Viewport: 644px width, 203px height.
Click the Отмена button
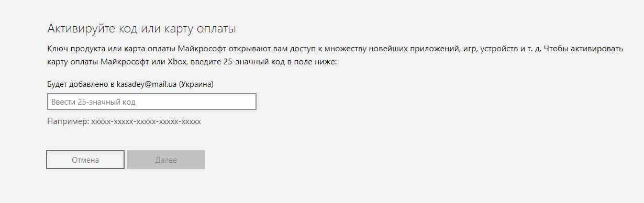point(85,160)
